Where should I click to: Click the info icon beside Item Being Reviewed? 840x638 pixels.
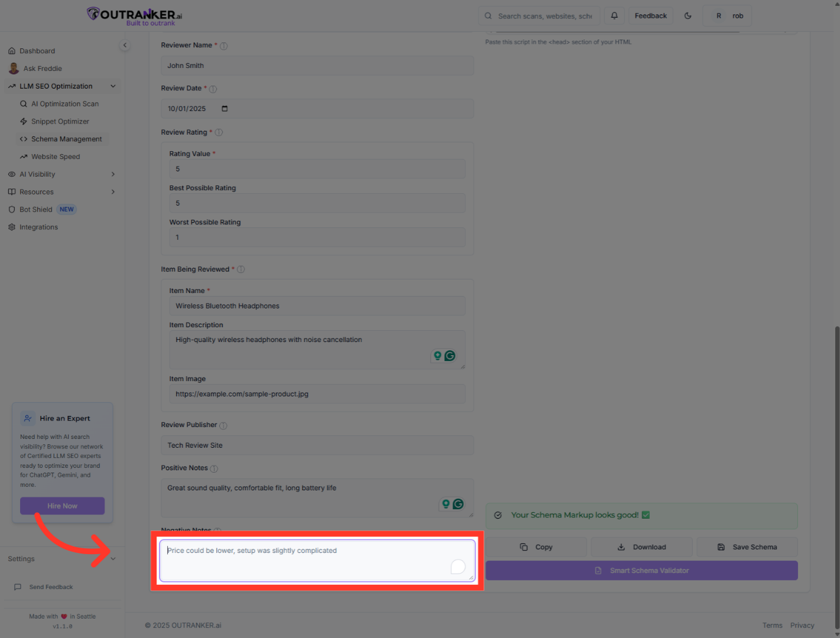(241, 269)
